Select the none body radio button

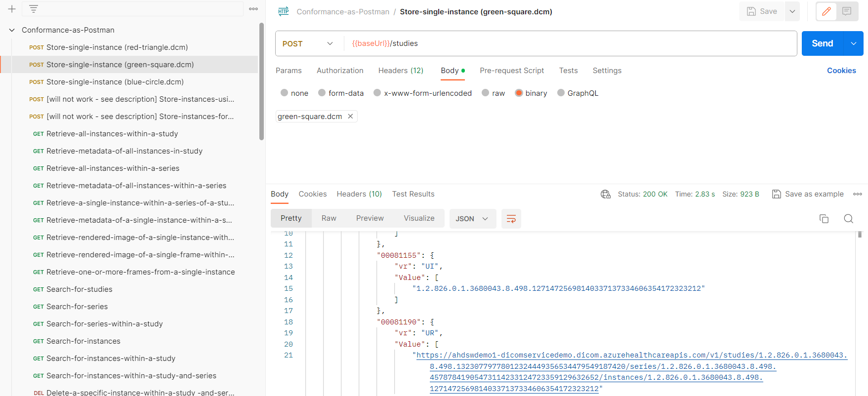click(284, 93)
